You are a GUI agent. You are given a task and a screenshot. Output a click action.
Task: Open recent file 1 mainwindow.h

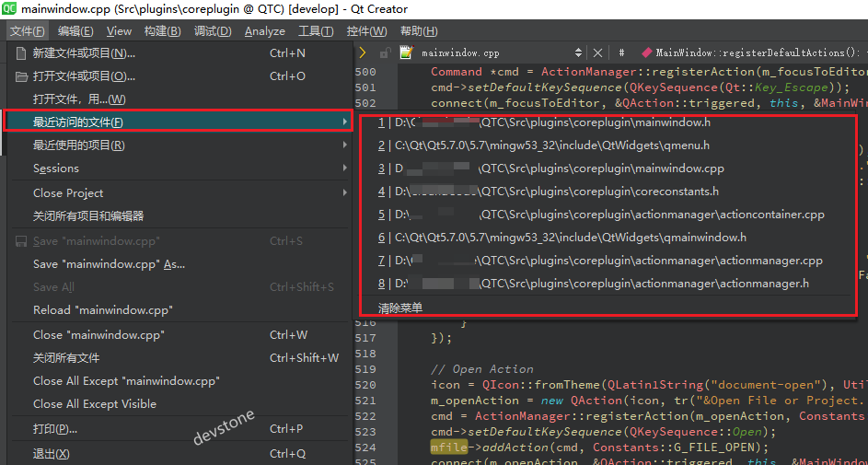[x=607, y=122]
